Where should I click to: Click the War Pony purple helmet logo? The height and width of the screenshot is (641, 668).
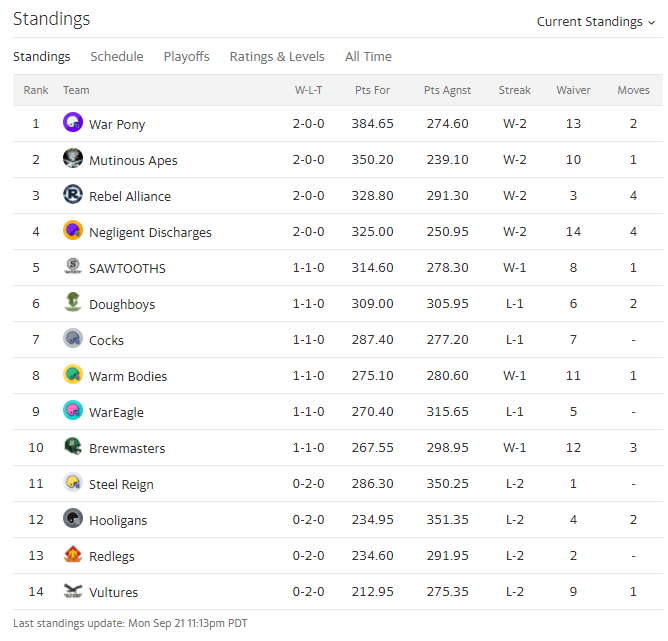tap(73, 122)
